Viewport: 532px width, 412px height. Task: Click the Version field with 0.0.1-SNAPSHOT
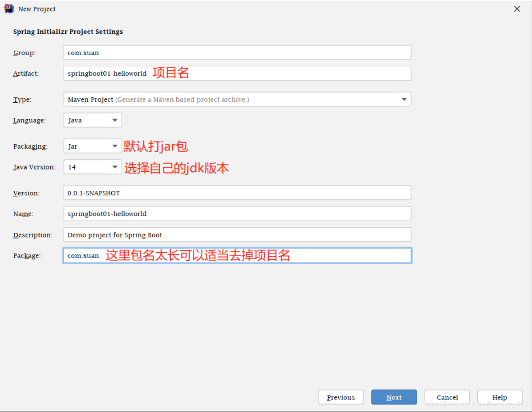click(237, 193)
